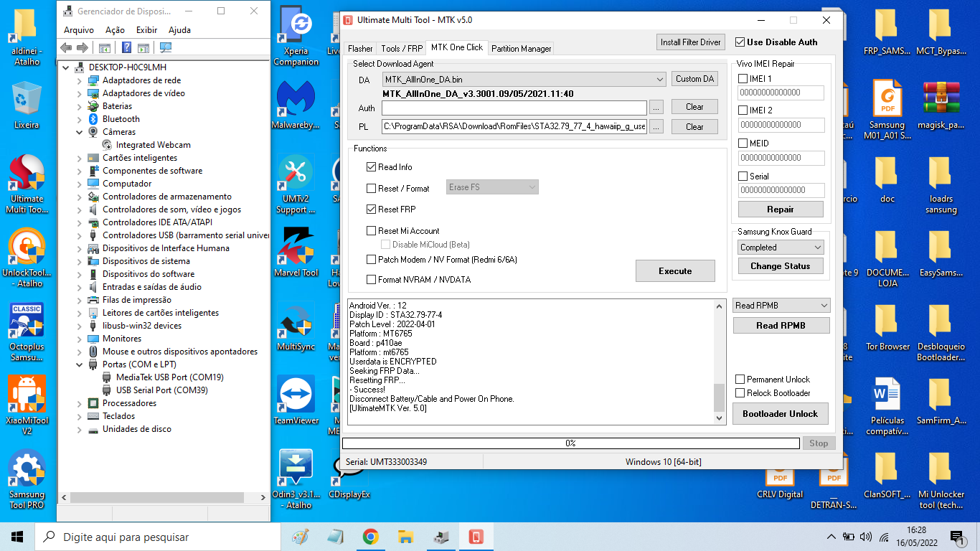Screen dimensions: 980x551
Task: Open the magisk_pa WinRAR archive icon
Action: (941, 105)
